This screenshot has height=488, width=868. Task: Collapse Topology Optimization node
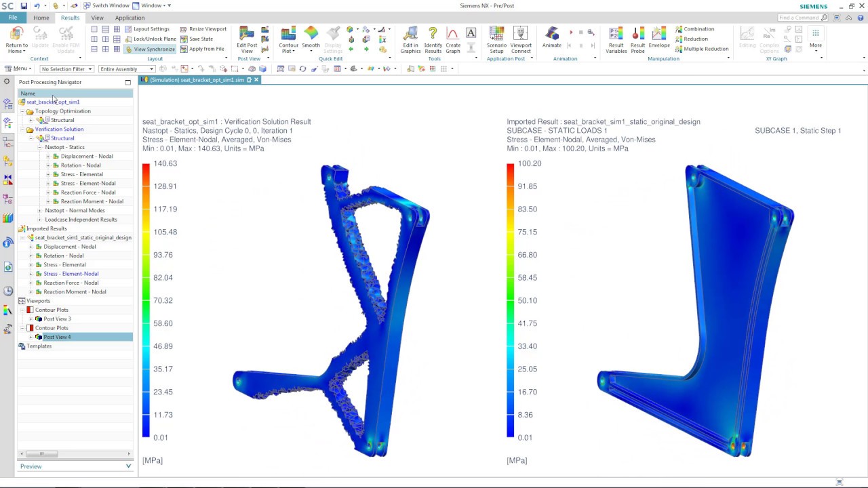[x=22, y=111]
